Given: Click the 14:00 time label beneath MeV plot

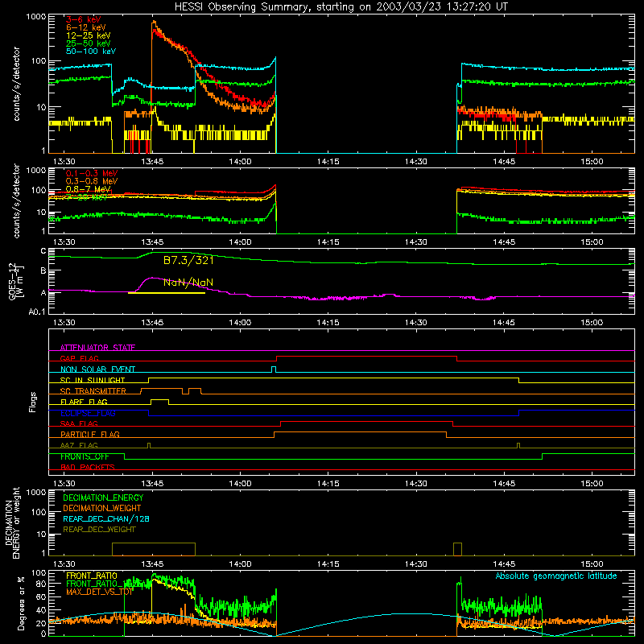Looking at the screenshot, I should pos(240,242).
